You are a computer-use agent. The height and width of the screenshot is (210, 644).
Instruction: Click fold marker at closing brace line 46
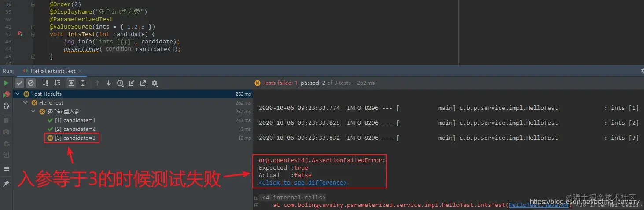point(33,57)
